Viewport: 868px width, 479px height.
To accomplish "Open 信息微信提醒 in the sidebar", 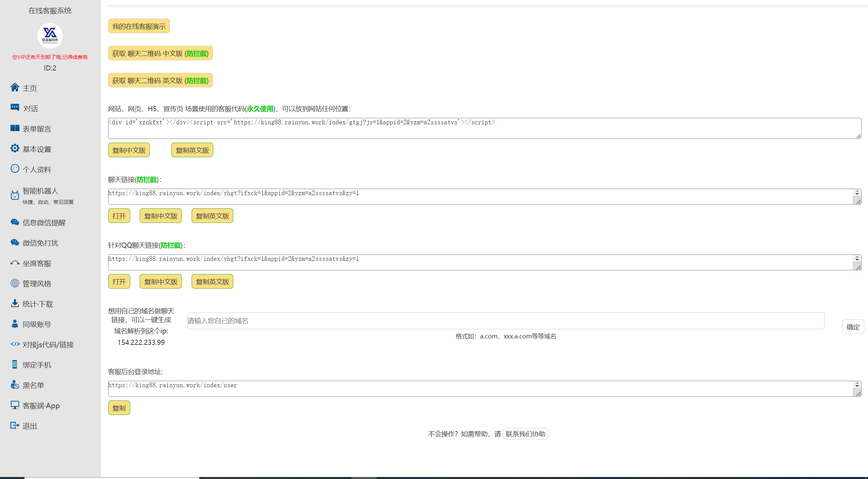I will tap(44, 223).
